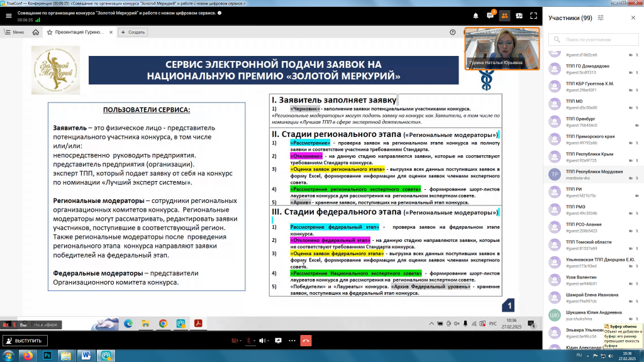Open the chat with unread messages badge

[x=490, y=16]
